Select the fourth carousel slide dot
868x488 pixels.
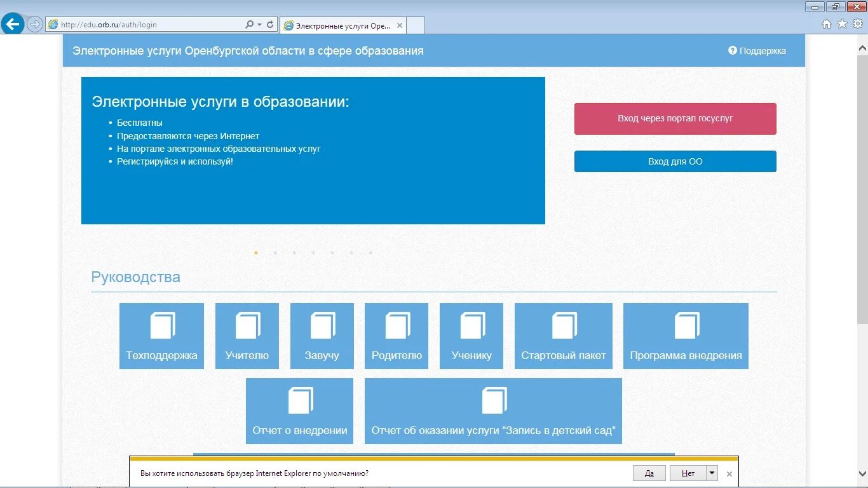pyautogui.click(x=313, y=253)
